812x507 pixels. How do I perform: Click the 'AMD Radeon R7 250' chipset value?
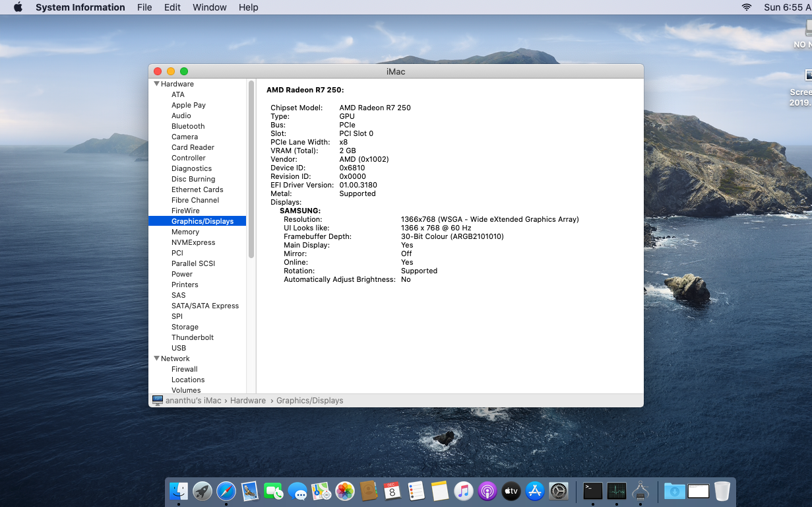pyautogui.click(x=375, y=108)
